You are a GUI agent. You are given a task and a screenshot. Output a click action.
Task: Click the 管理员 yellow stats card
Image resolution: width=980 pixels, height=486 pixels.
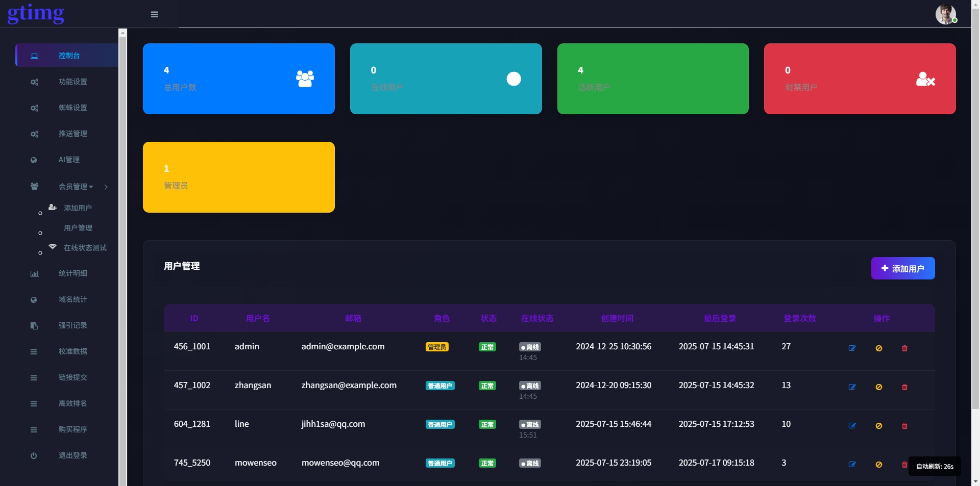[x=239, y=177]
